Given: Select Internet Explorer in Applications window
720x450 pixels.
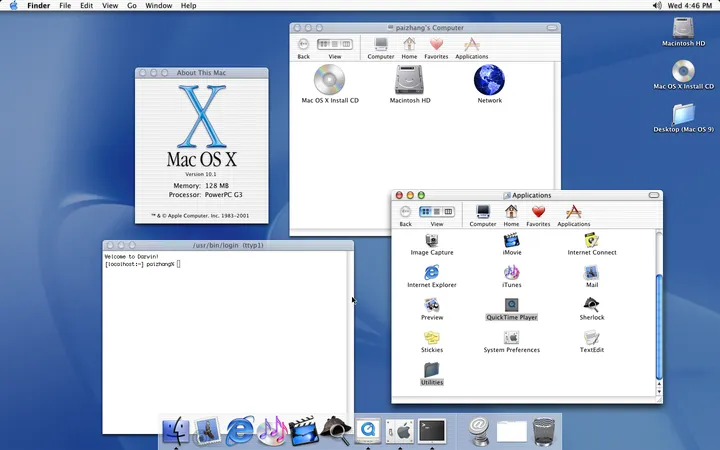Looking at the screenshot, I should click(x=432, y=273).
